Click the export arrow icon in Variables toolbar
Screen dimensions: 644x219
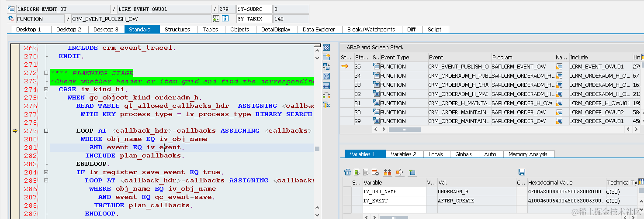[x=399, y=172]
